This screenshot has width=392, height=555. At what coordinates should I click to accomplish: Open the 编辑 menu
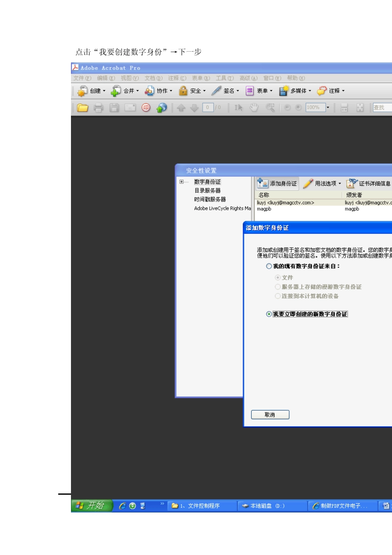106,78
